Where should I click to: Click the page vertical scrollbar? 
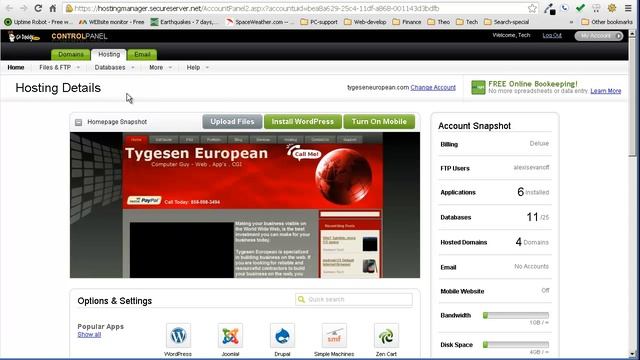[632, 194]
